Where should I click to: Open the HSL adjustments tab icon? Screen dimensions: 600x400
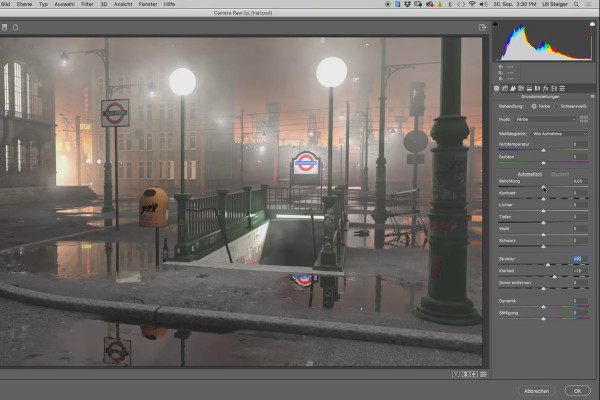pos(521,88)
